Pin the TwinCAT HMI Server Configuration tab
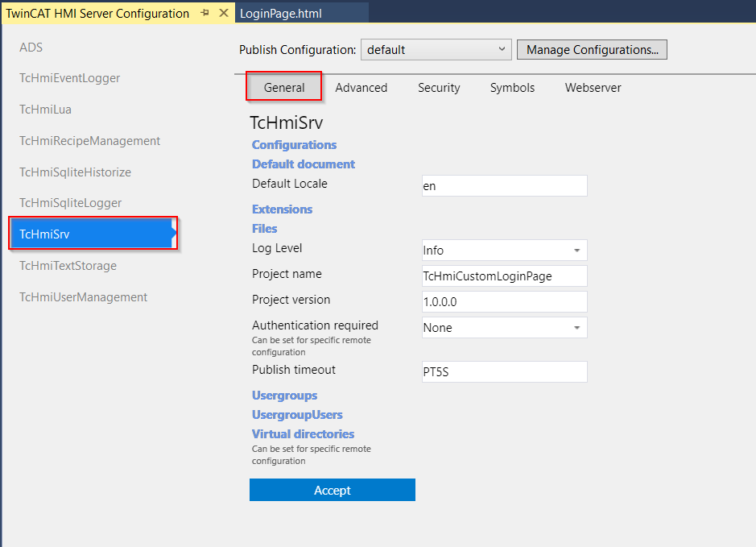This screenshot has height=547, width=756. 205,13
